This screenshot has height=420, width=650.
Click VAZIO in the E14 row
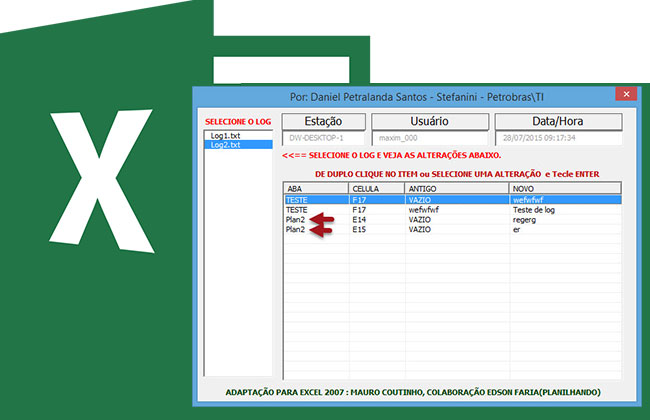coord(420,220)
